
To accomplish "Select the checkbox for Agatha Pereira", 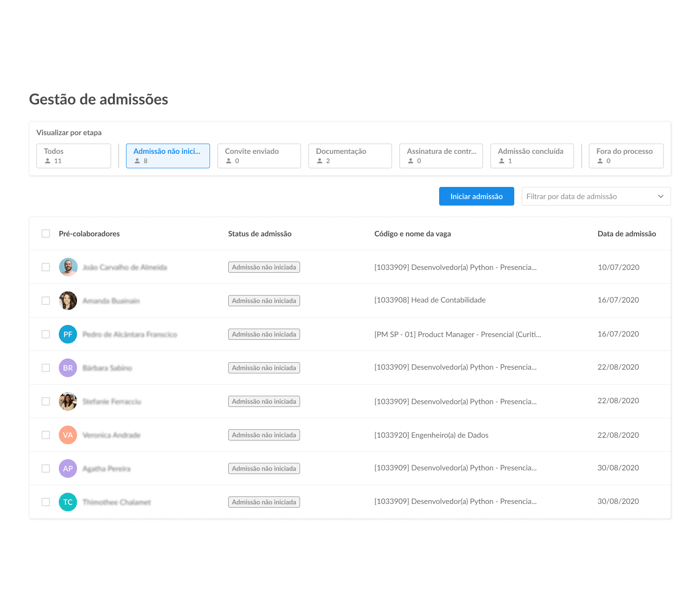I will [46, 468].
